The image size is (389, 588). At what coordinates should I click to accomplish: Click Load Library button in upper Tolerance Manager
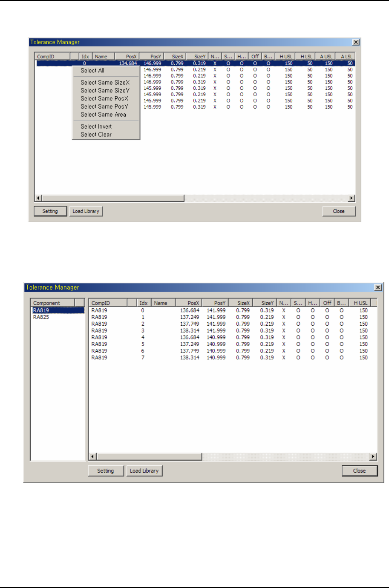click(86, 211)
